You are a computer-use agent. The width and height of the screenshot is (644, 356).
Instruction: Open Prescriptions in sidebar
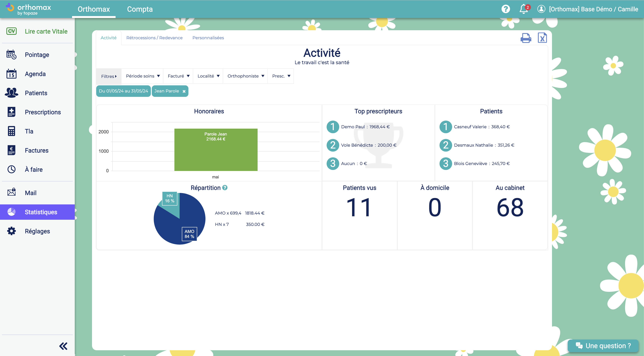[x=38, y=112]
